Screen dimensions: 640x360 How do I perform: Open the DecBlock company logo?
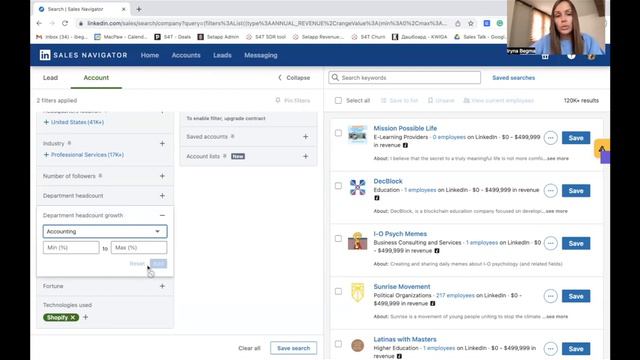pos(357,187)
